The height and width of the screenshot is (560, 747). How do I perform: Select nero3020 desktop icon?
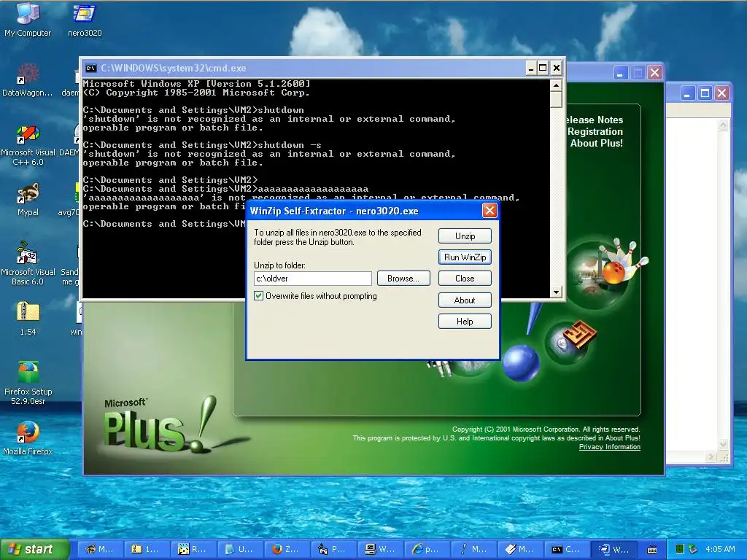[x=85, y=20]
